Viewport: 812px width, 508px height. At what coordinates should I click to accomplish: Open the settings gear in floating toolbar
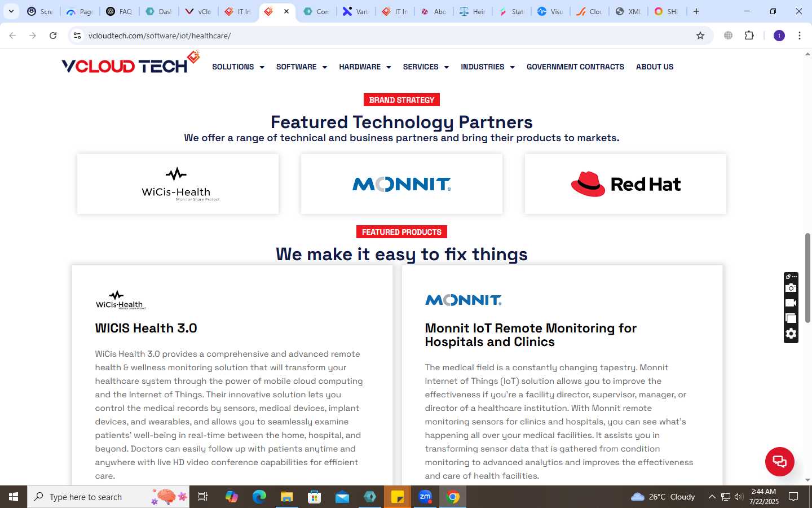(791, 334)
